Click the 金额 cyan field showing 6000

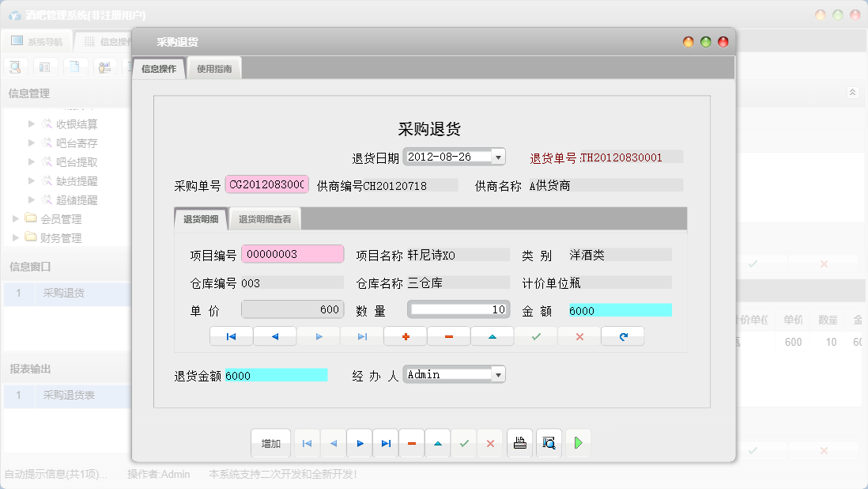(620, 311)
